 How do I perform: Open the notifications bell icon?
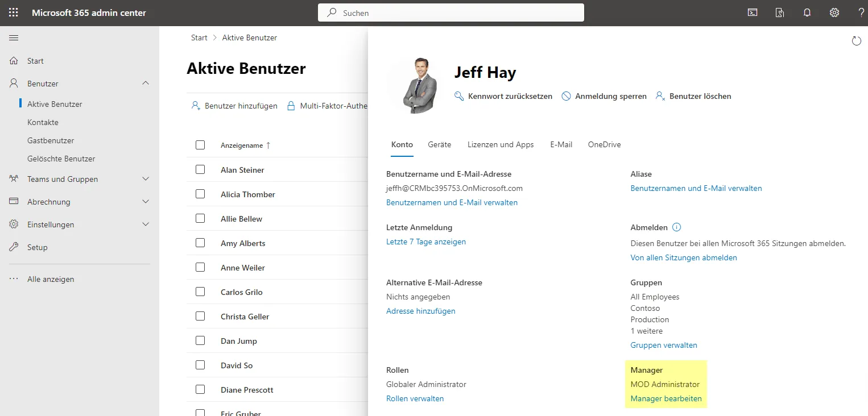pos(807,13)
